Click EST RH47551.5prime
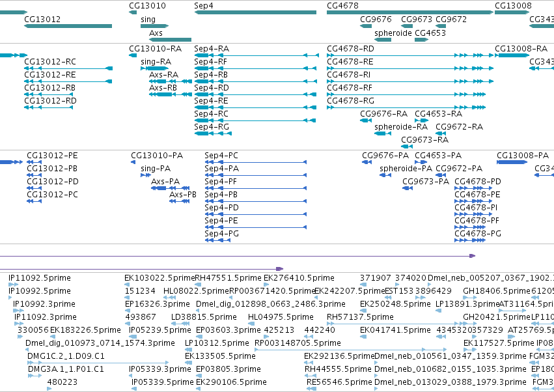The image size is (554, 392). click(228, 278)
